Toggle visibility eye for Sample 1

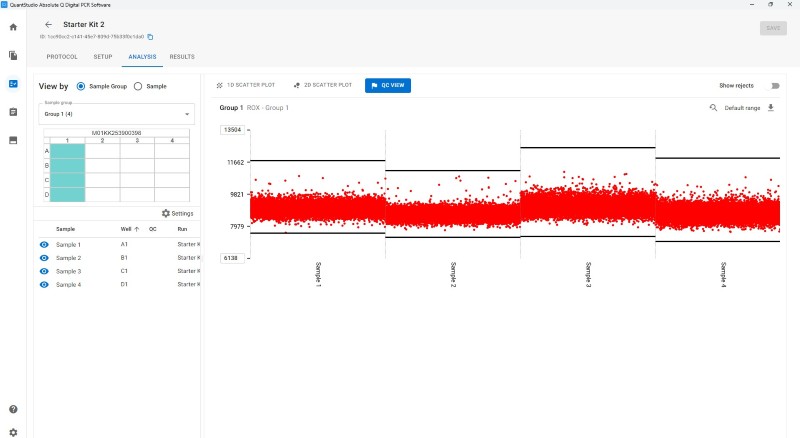pyautogui.click(x=44, y=245)
